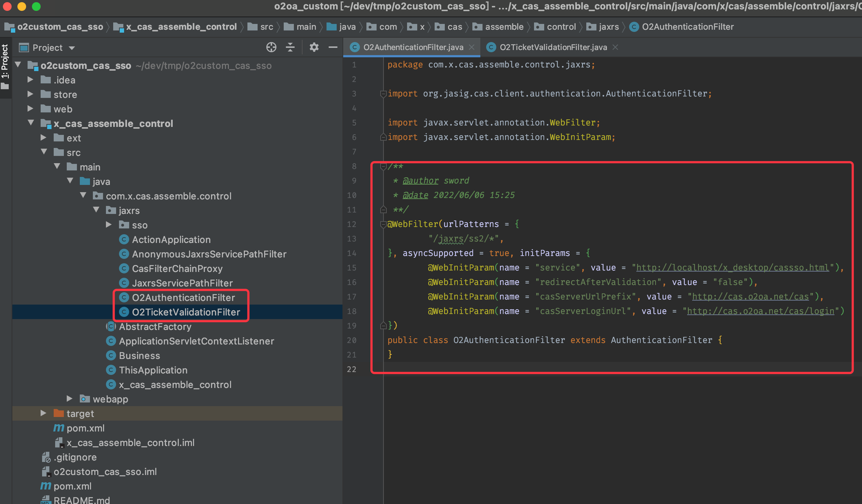
Task: Select the module pom.xml file
Action: tap(85, 428)
